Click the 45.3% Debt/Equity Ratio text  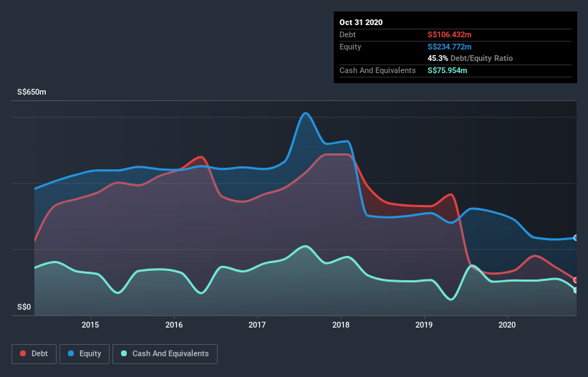point(471,58)
